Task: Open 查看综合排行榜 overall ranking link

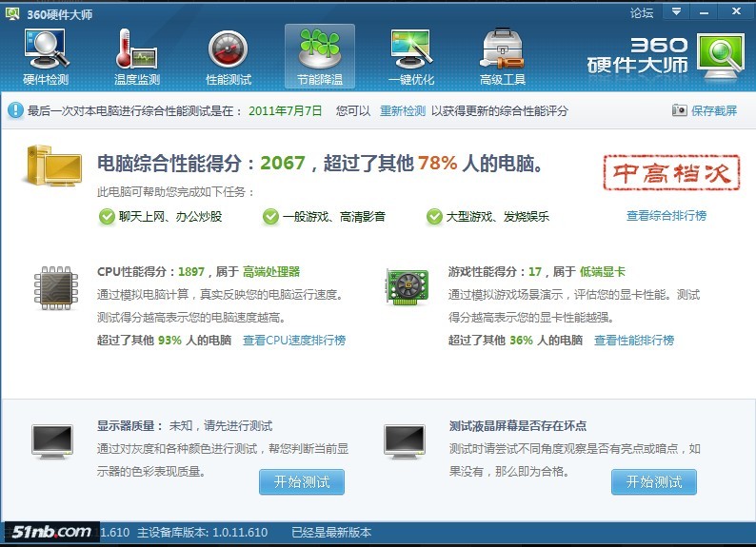Action: click(666, 216)
